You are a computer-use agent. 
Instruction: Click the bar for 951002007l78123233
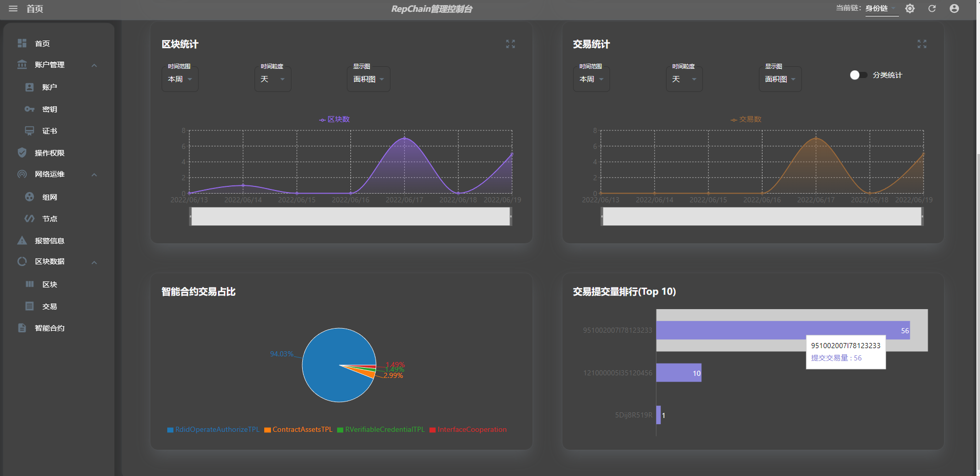click(783, 330)
